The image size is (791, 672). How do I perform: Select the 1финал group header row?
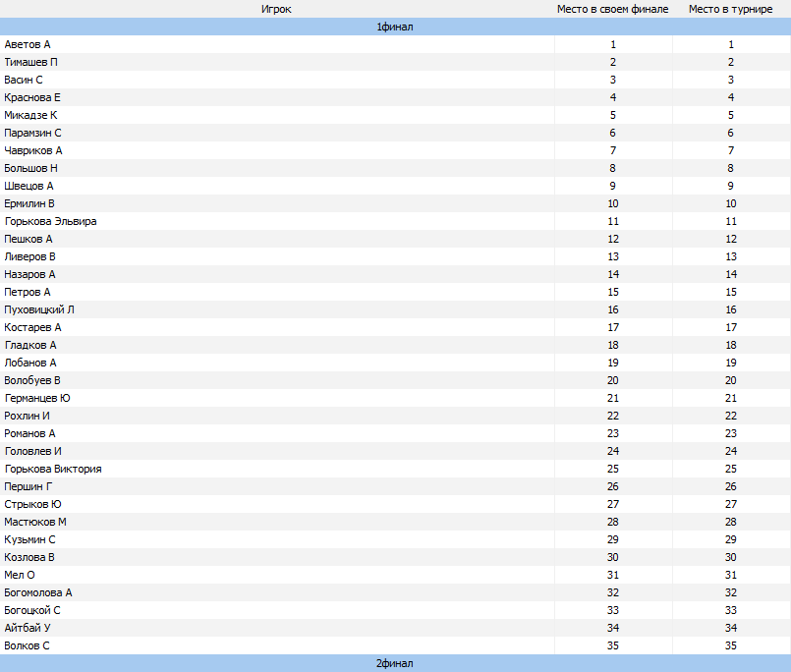[x=395, y=27]
